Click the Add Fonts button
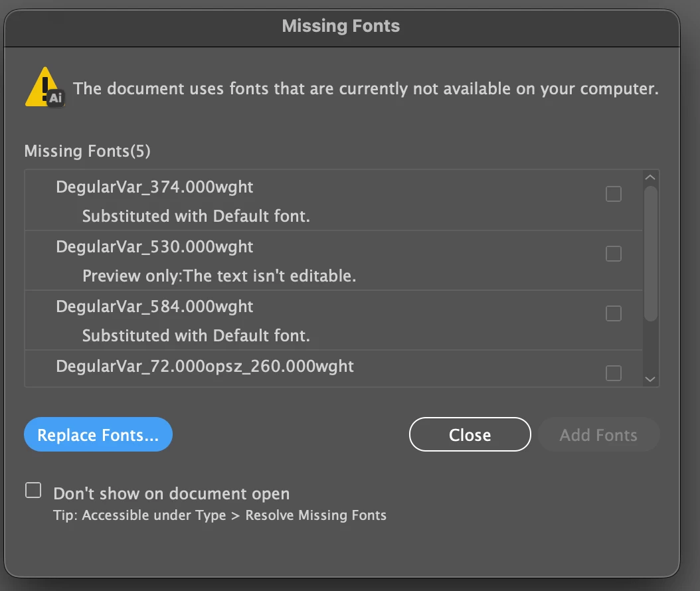This screenshot has width=700, height=591. 598,435
